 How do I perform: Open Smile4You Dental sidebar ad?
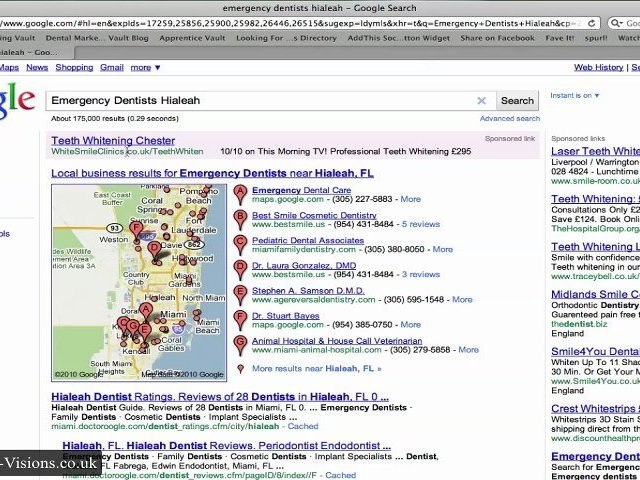596,351
